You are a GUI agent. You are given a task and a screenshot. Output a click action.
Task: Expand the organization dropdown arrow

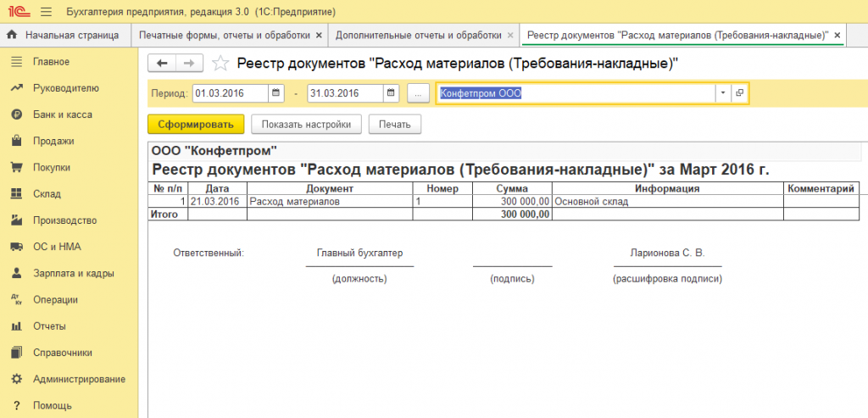pyautogui.click(x=723, y=93)
